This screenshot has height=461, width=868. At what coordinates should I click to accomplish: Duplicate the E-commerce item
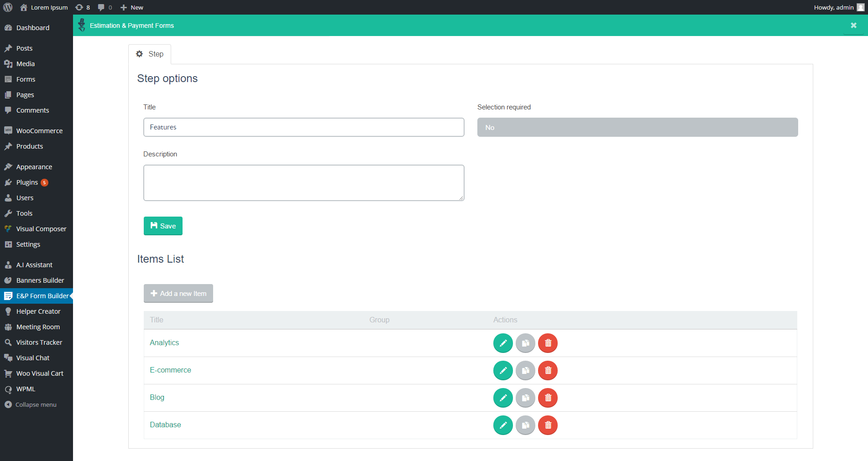(525, 370)
